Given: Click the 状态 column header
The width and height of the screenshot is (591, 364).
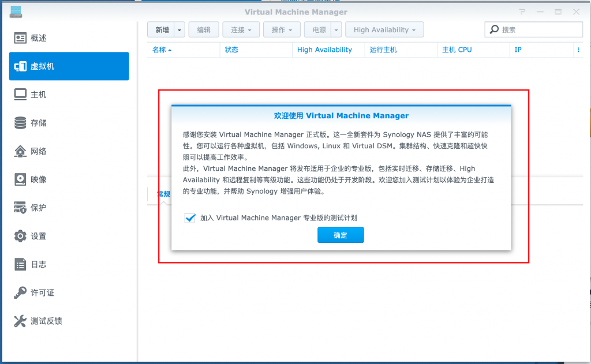Looking at the screenshot, I should tap(256, 50).
